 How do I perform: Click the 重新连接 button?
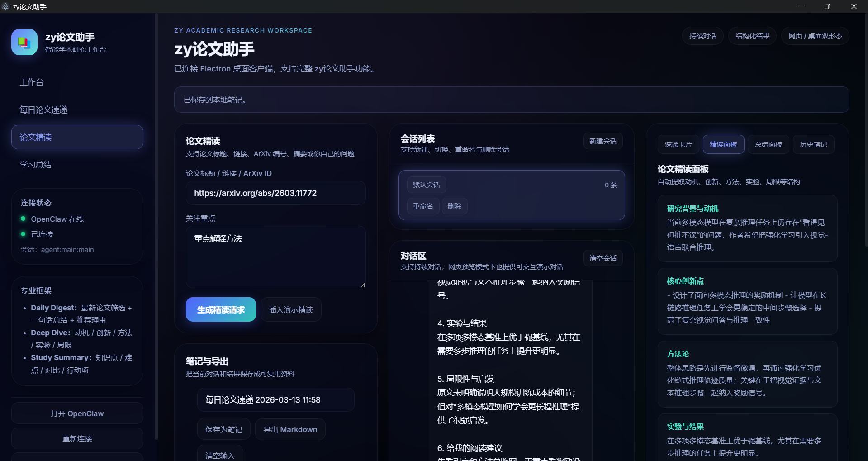(x=77, y=438)
